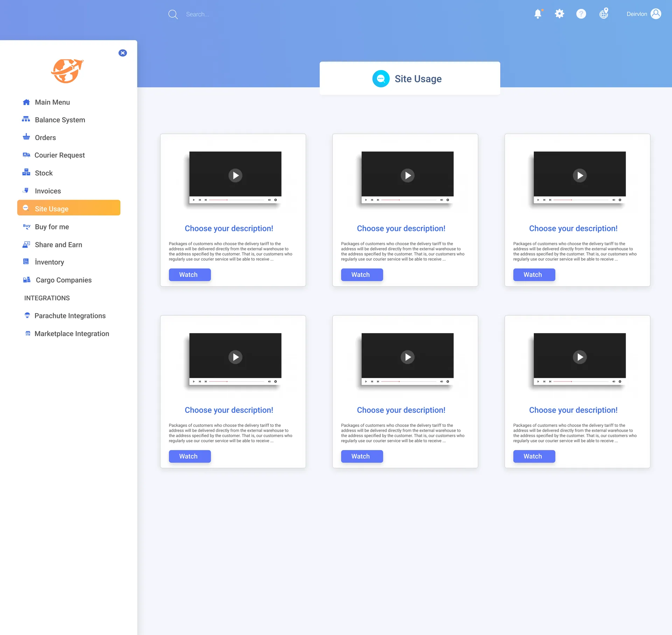Click Watch on the bottom-row left card
This screenshot has height=635, width=672.
tap(190, 456)
